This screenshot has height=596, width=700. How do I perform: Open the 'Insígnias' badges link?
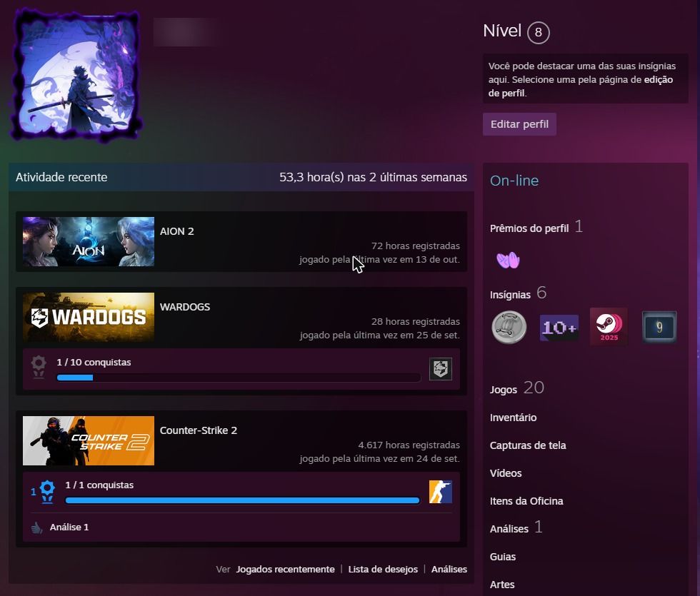pos(510,295)
